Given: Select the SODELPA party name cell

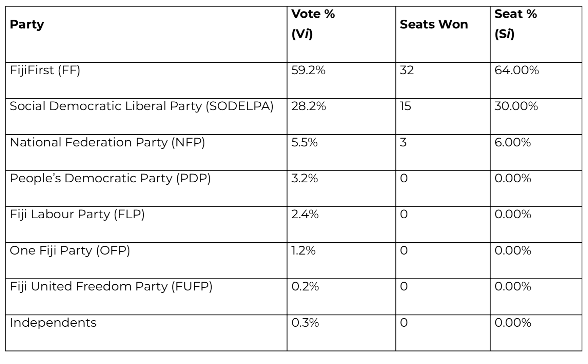Looking at the screenshot, I should (141, 106).
